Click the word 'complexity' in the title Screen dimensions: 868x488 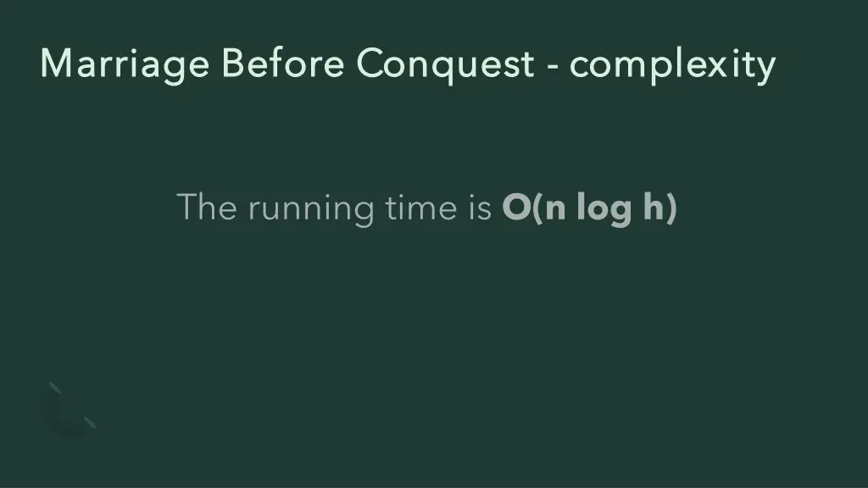(672, 66)
